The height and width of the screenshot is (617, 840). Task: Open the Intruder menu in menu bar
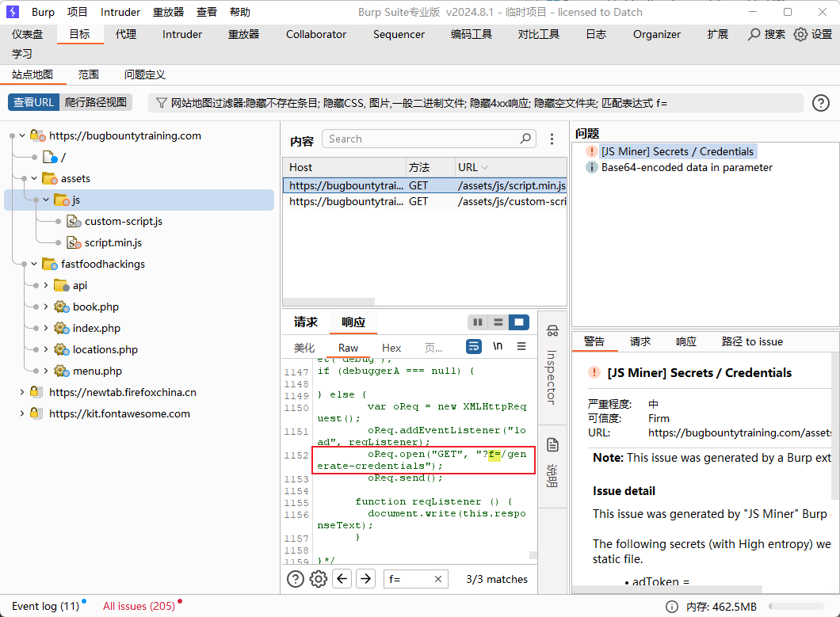120,12
